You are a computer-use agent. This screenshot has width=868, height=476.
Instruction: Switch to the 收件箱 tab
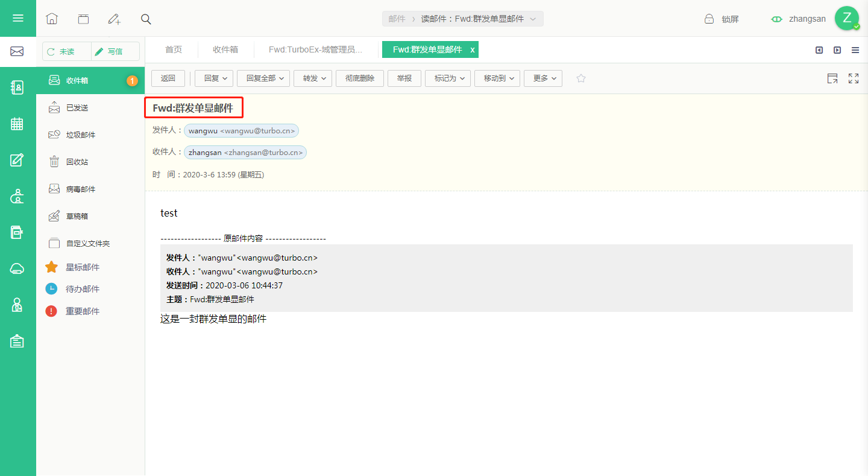(x=225, y=49)
